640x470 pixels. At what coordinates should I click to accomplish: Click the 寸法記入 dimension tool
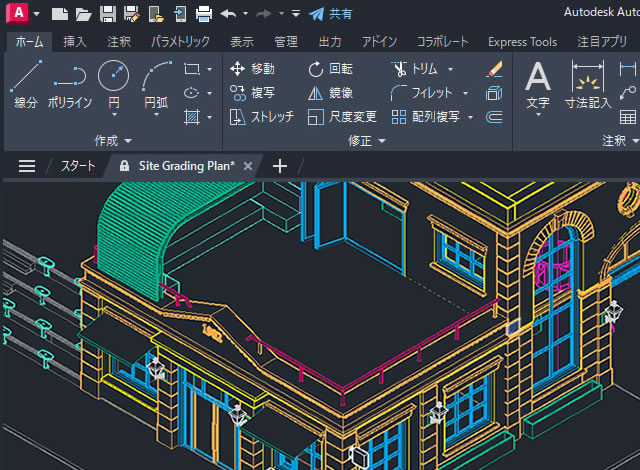point(588,86)
